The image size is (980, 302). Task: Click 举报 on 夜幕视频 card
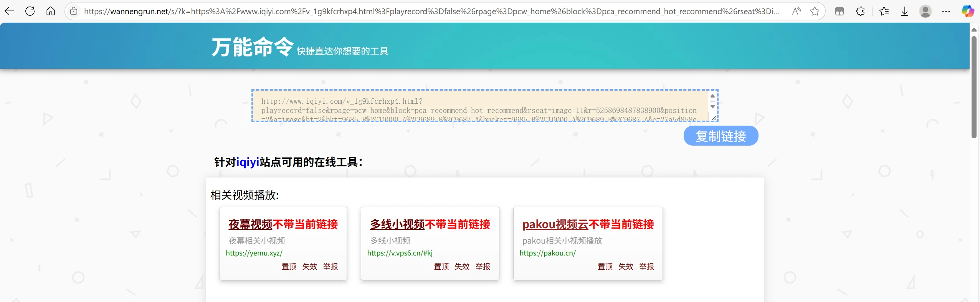tap(331, 267)
